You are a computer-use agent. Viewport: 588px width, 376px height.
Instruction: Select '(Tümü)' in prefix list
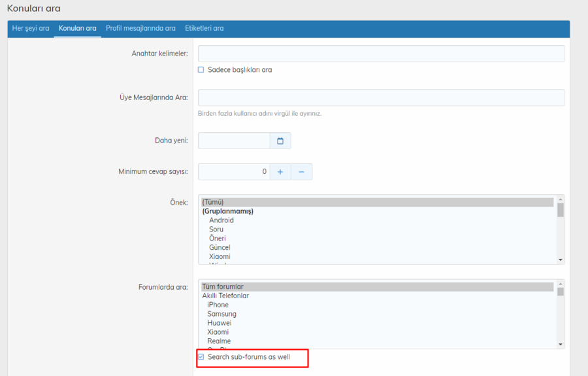coord(377,202)
